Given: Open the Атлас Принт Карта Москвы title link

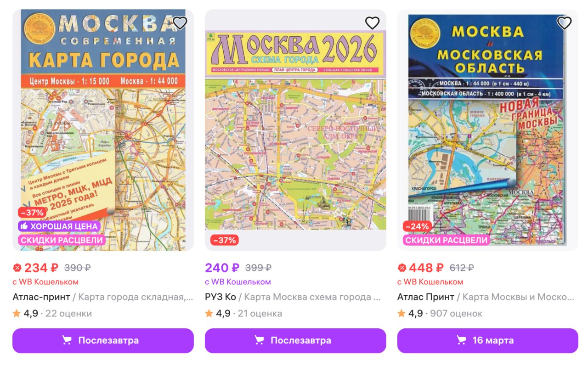Looking at the screenshot, I should pyautogui.click(x=485, y=297).
